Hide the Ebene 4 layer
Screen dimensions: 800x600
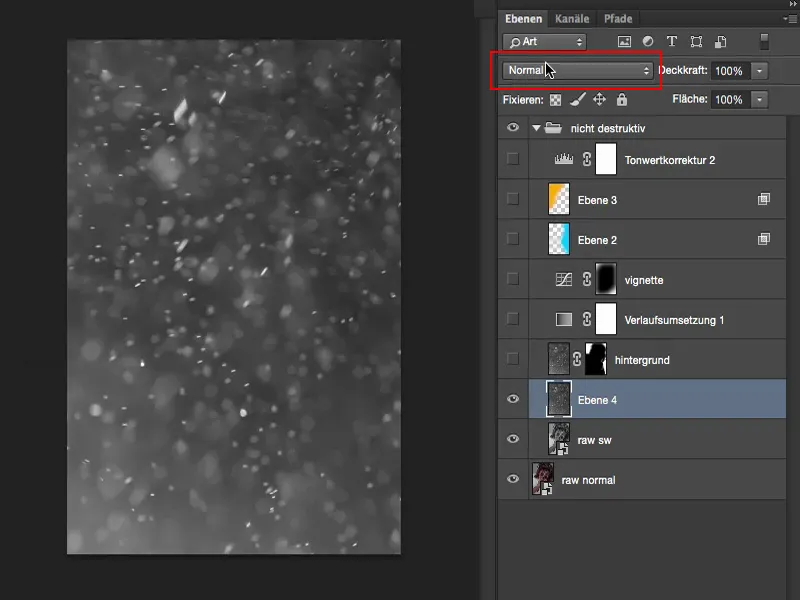pyautogui.click(x=513, y=398)
